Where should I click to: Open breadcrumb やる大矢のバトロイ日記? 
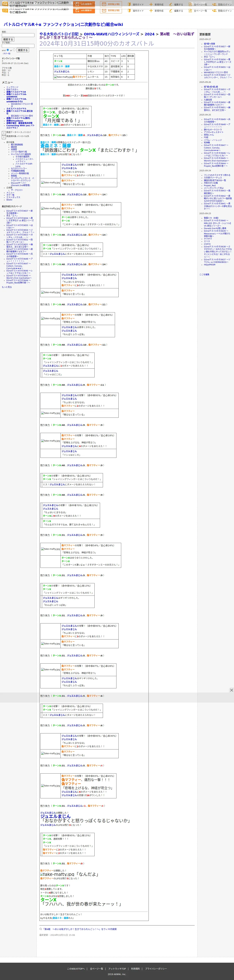(59, 34)
